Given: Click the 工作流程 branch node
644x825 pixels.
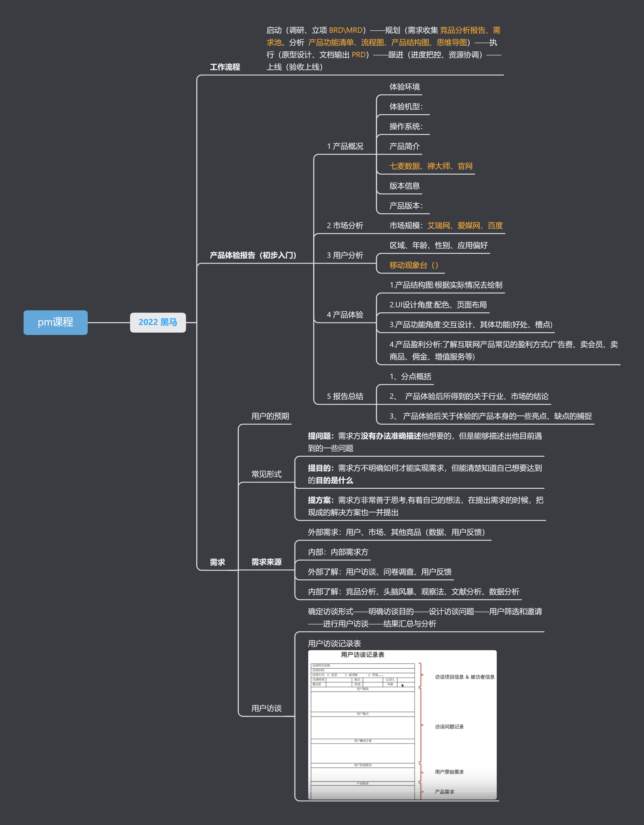Looking at the screenshot, I should point(225,67).
